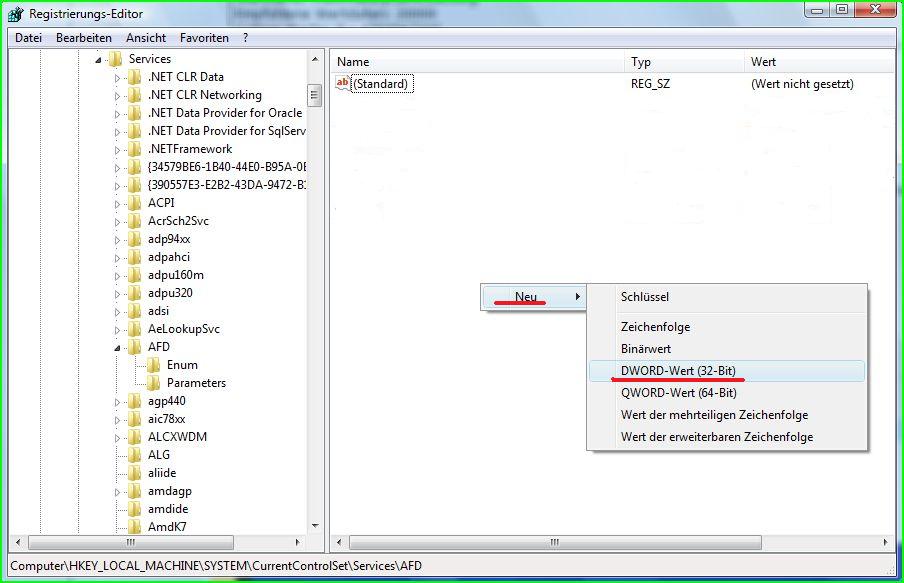Choose DWORD-Wert (32-Bit) from submenu
This screenshot has height=583, width=904.
[678, 371]
